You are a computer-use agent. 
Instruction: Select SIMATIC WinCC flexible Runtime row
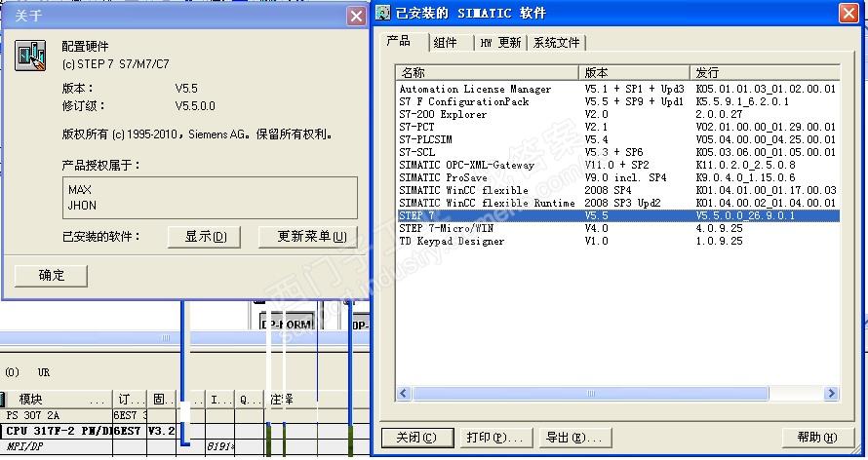(x=617, y=203)
